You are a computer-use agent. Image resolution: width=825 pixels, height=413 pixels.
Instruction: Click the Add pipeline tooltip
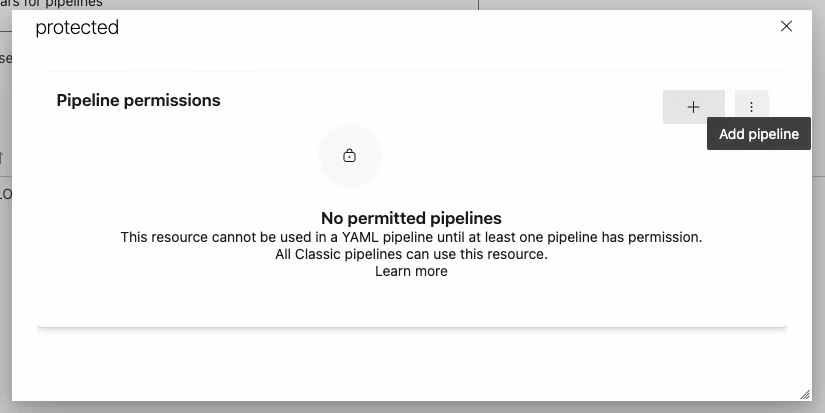(759, 134)
